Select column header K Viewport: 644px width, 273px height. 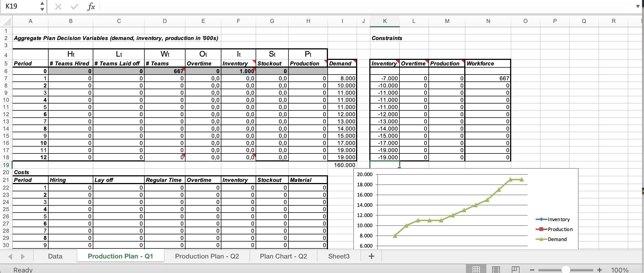click(x=385, y=21)
